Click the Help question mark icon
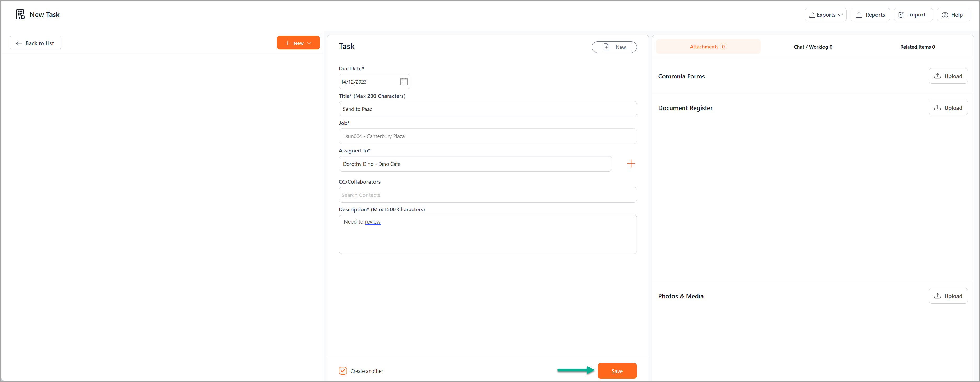 pos(945,15)
